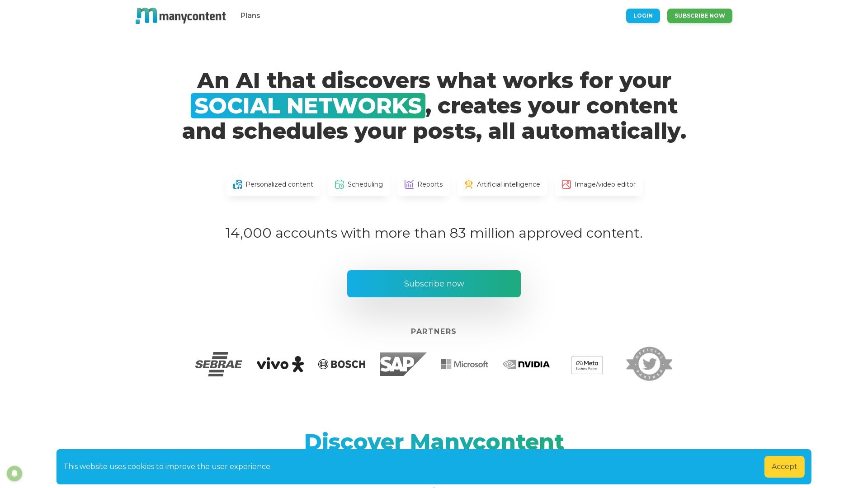
Task: Click the Accept cookies button
Action: 784,467
